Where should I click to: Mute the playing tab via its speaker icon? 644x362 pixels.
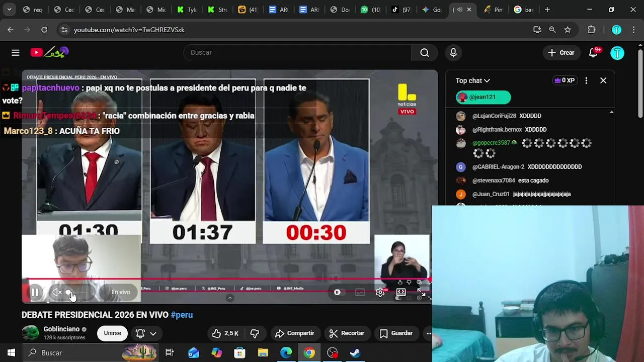click(459, 10)
